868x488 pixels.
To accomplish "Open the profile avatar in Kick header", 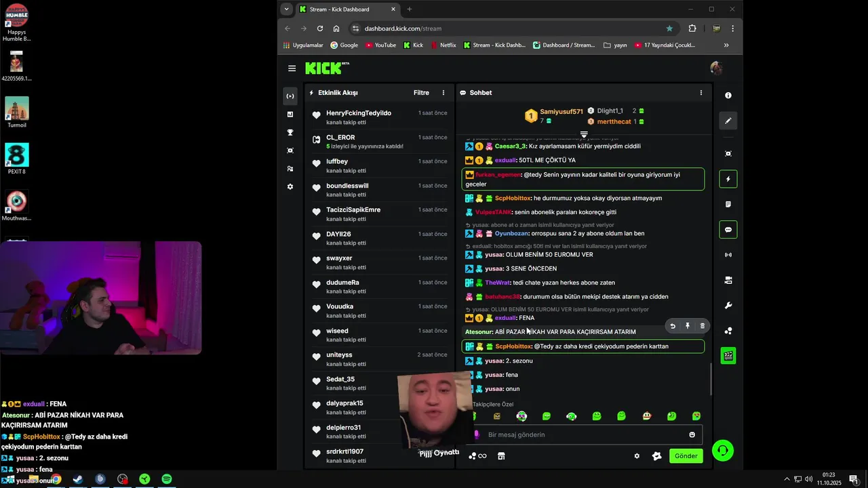I will pyautogui.click(x=716, y=68).
